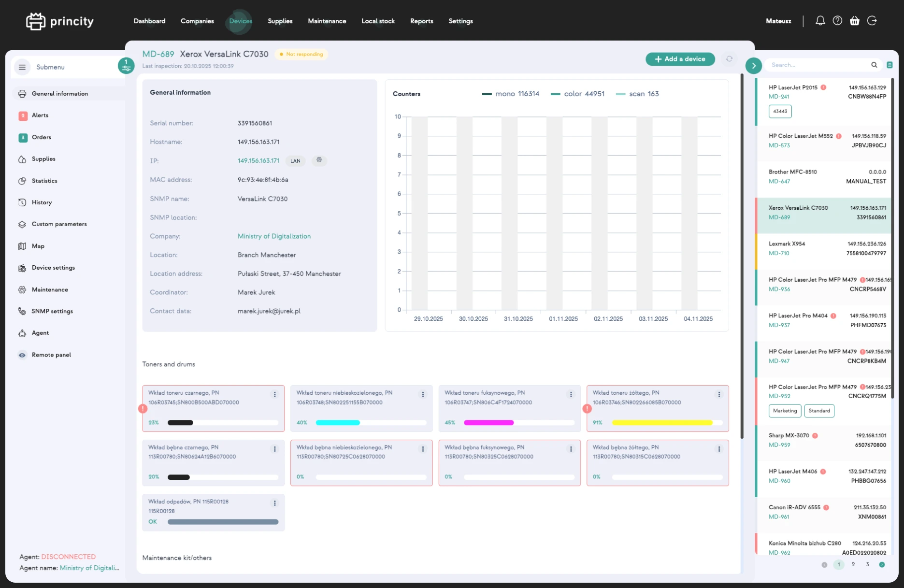Click the Add a device button
The width and height of the screenshot is (904, 588).
680,59
